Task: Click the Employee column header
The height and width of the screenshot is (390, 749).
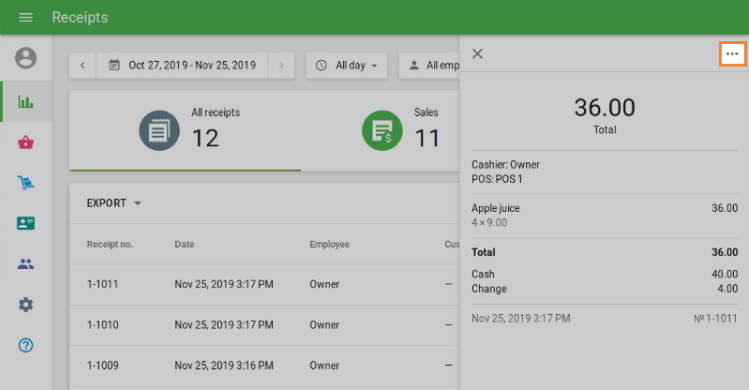Action: pos(329,244)
